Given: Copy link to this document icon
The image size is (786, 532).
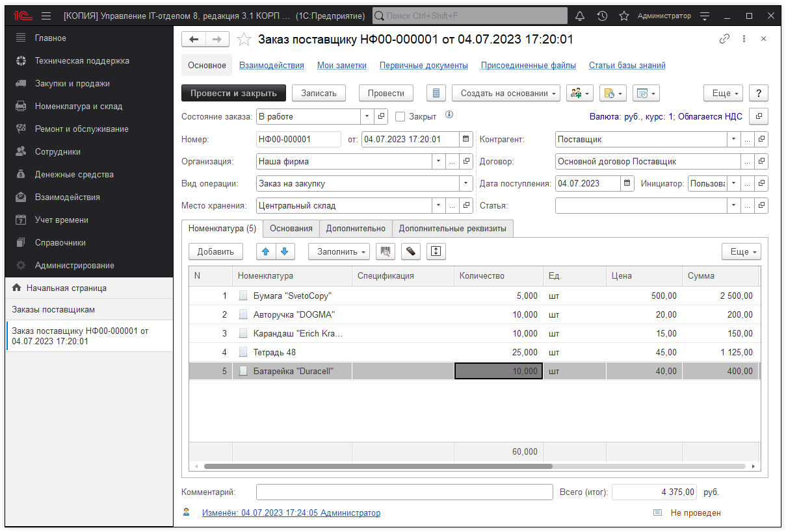Looking at the screenshot, I should 724,39.
